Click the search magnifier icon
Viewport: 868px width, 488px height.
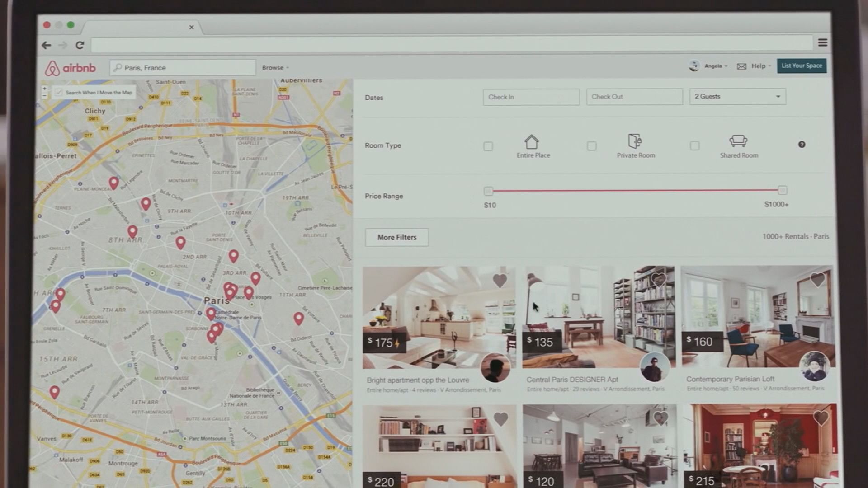118,67
